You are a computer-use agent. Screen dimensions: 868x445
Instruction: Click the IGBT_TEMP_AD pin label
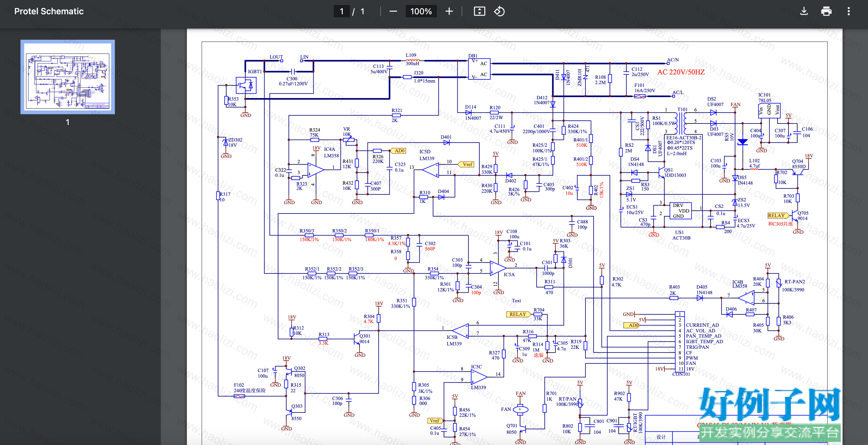(704, 342)
